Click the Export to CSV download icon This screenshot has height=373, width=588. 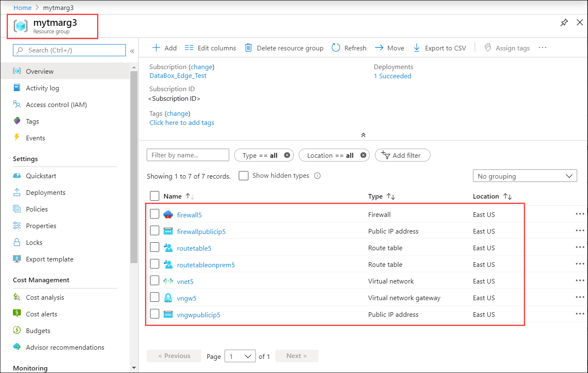click(x=417, y=47)
